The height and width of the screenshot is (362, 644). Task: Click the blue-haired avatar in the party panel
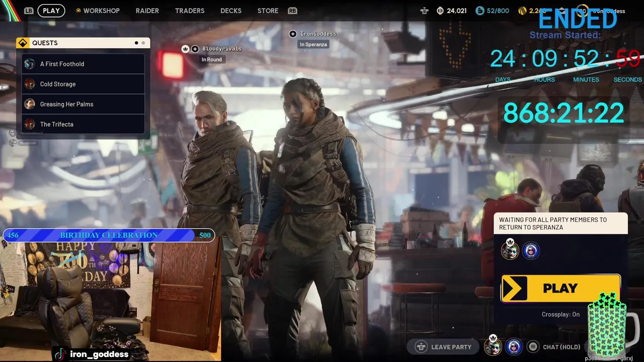531,250
